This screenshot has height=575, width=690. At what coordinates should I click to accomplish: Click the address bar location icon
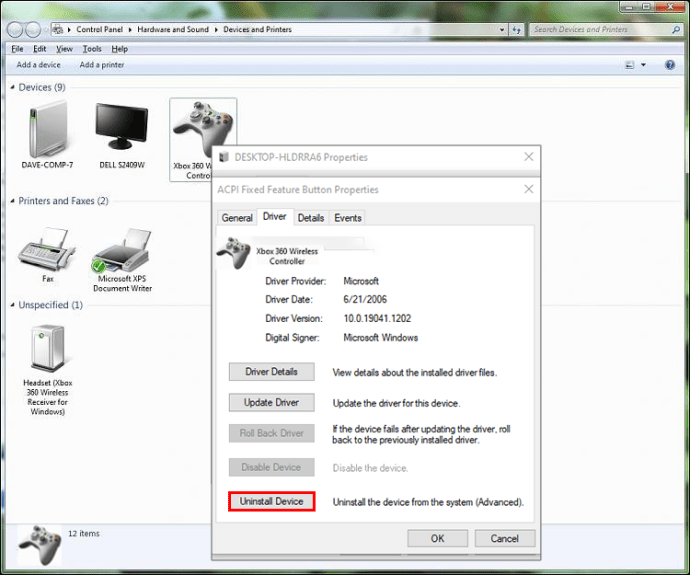(58, 29)
